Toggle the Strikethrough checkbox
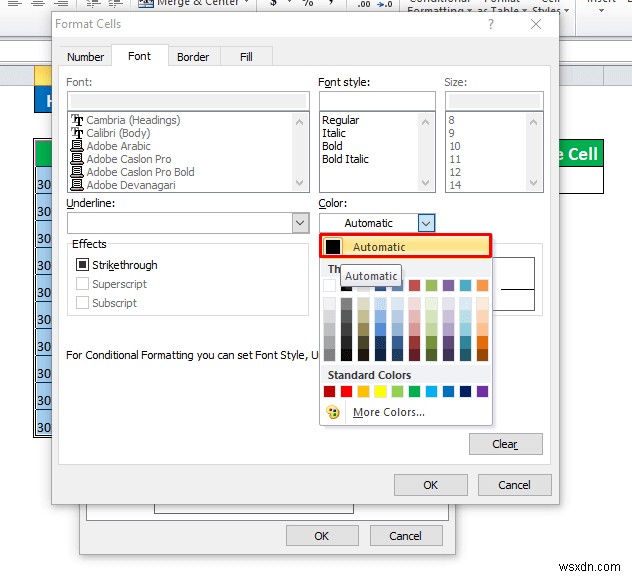Viewport: 632px width, 577px height. click(x=82, y=265)
